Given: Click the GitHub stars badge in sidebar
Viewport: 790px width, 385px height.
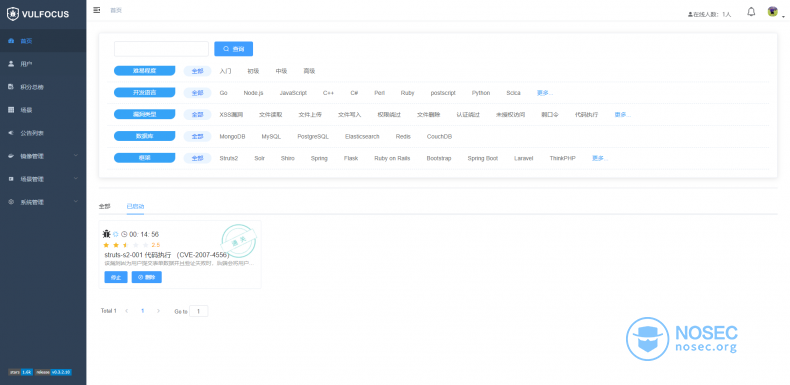Looking at the screenshot, I should 21,372.
